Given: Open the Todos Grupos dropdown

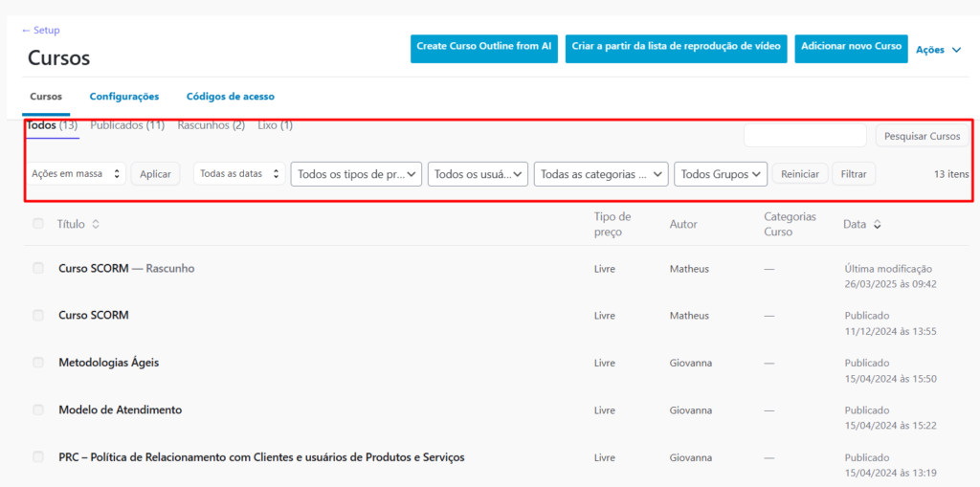Looking at the screenshot, I should (721, 174).
